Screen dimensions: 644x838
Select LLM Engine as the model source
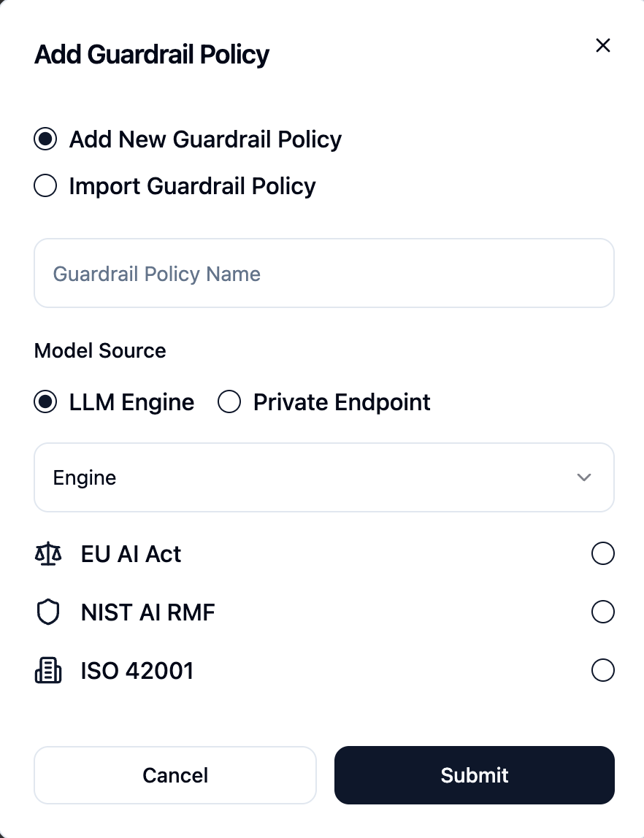pyautogui.click(x=45, y=401)
